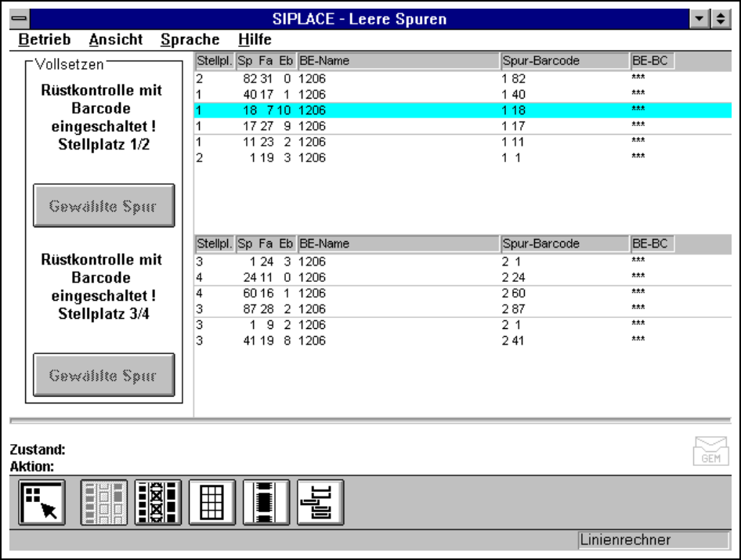The height and width of the screenshot is (560, 741).
Task: Click the toolbar icon with crossed-out boxes
Action: point(158,502)
